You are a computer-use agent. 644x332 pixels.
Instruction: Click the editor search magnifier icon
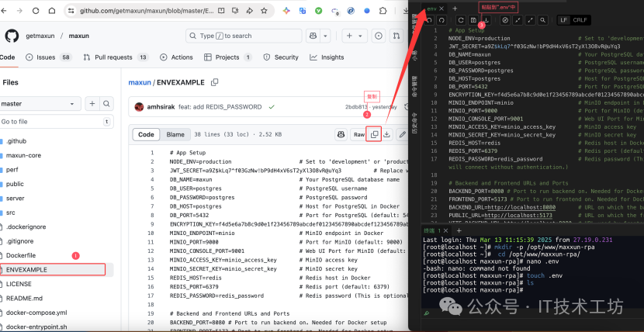(542, 20)
